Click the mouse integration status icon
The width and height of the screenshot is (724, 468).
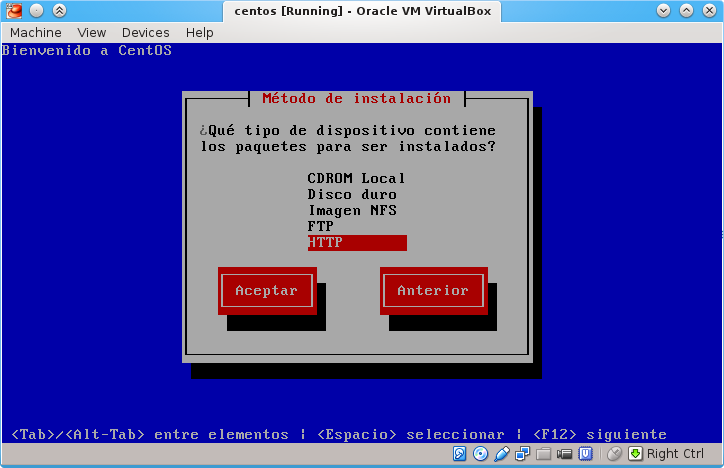tap(614, 454)
